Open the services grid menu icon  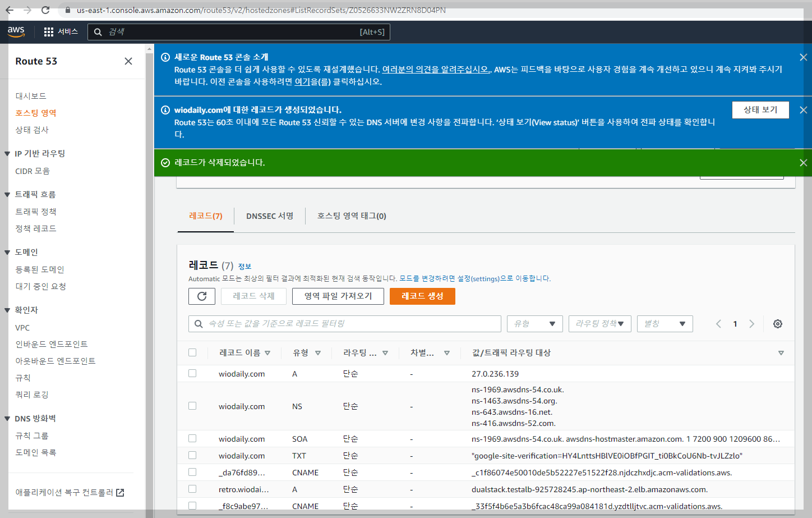coord(49,32)
